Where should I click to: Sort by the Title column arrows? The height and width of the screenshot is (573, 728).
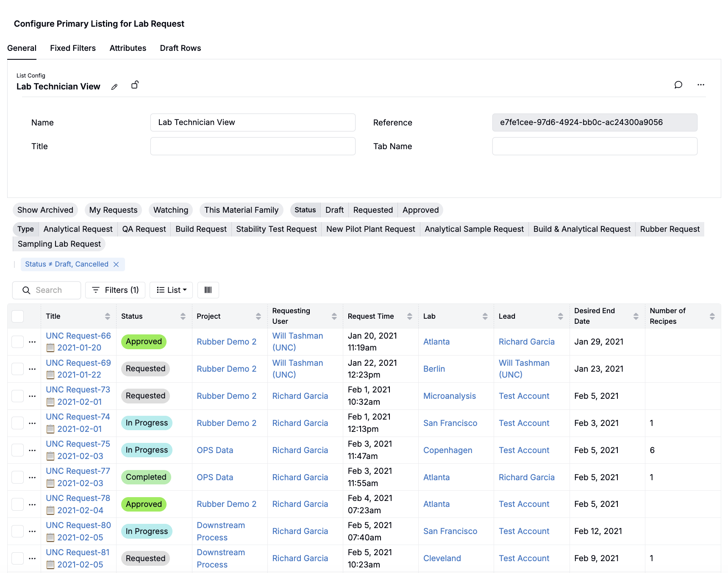108,316
